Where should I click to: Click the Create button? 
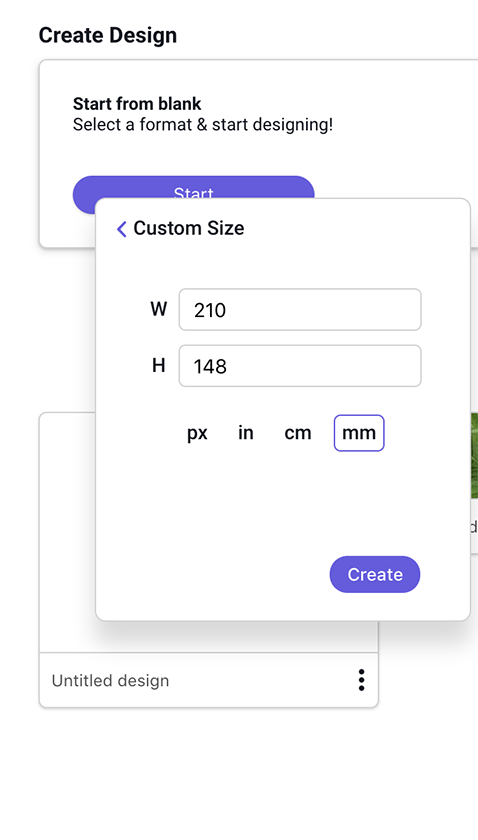(x=375, y=574)
